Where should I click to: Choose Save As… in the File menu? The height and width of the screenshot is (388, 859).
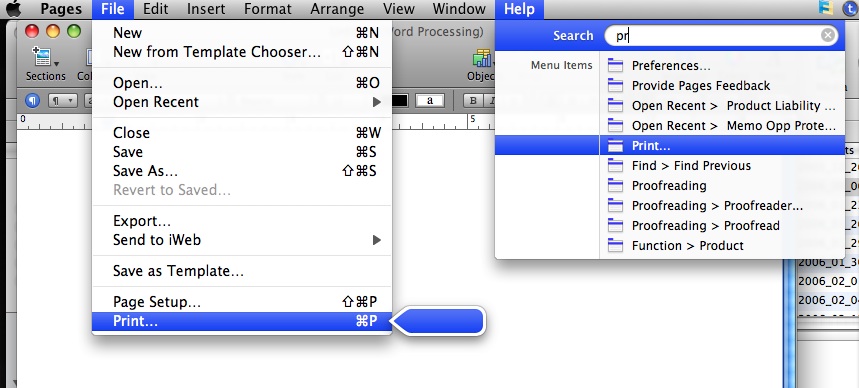(x=242, y=171)
